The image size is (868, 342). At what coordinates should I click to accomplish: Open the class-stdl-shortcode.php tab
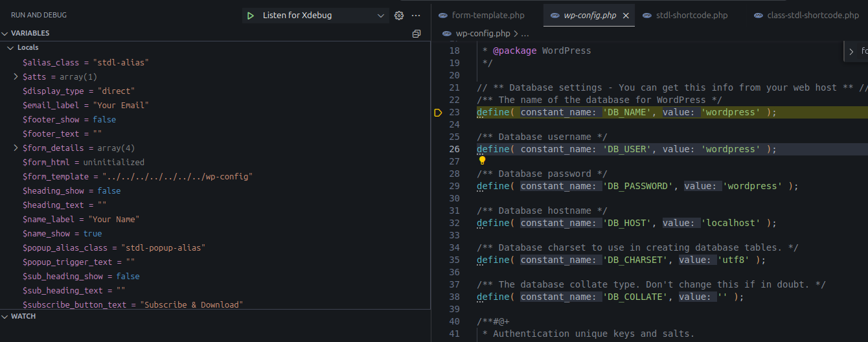click(812, 16)
